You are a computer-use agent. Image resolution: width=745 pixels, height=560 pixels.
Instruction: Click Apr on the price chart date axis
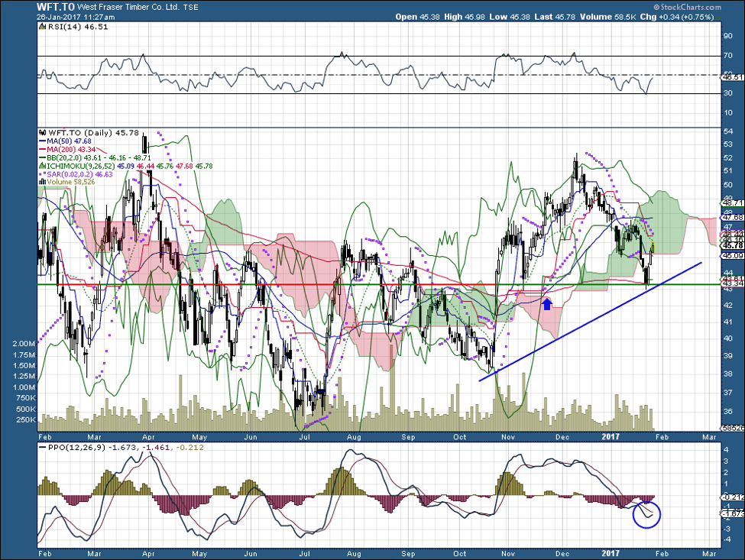coord(149,436)
